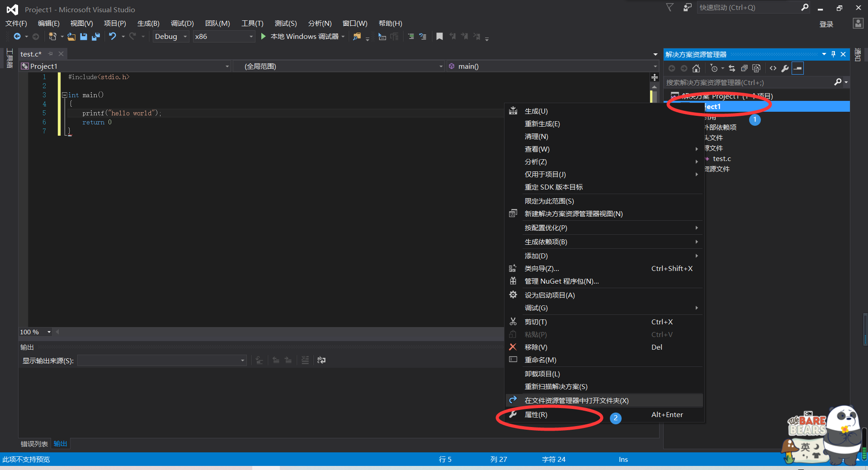This screenshot has width=868, height=470.
Task: Pin the Solution Explorer panel with the pushpin icon
Action: 834,54
